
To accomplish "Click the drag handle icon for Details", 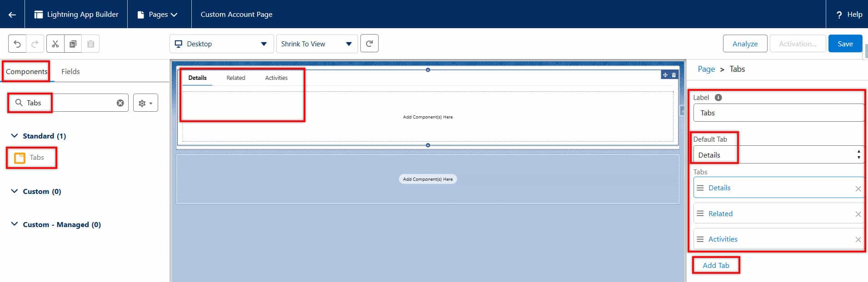I will tap(700, 188).
